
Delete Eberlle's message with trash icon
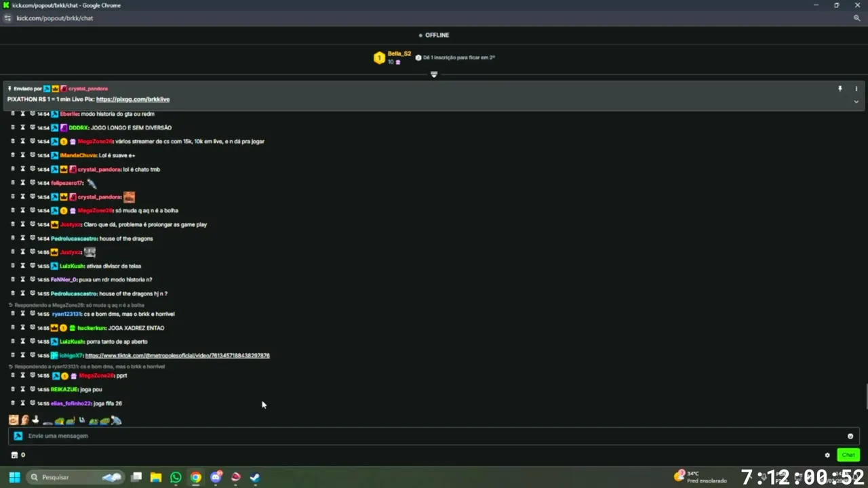tap(13, 114)
